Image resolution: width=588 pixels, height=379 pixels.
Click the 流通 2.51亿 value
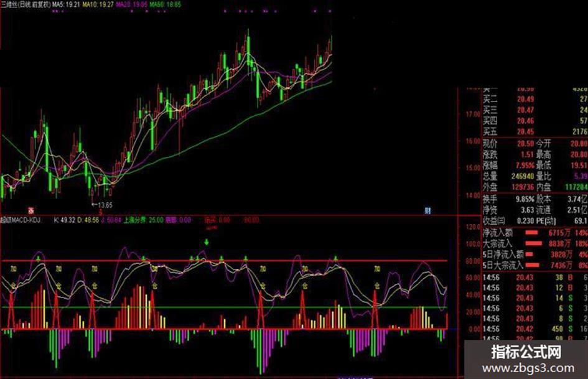tap(577, 210)
